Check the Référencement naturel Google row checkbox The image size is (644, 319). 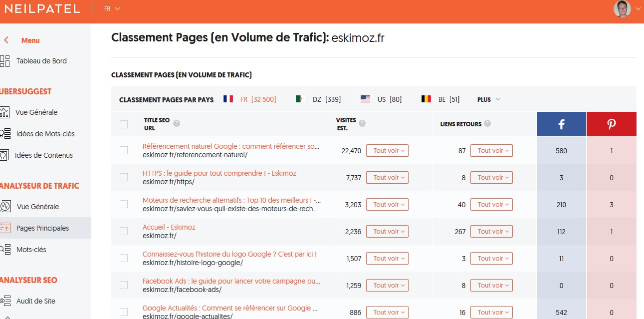pos(124,150)
